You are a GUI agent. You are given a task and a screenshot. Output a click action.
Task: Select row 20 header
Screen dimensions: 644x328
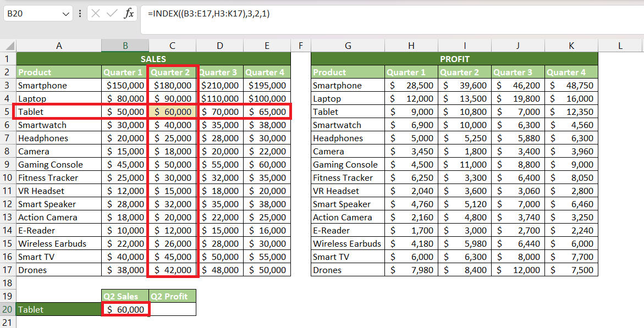coord(8,309)
